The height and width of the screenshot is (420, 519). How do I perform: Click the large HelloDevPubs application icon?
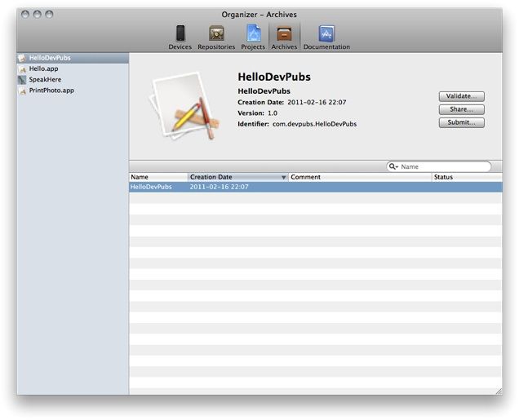(x=184, y=106)
